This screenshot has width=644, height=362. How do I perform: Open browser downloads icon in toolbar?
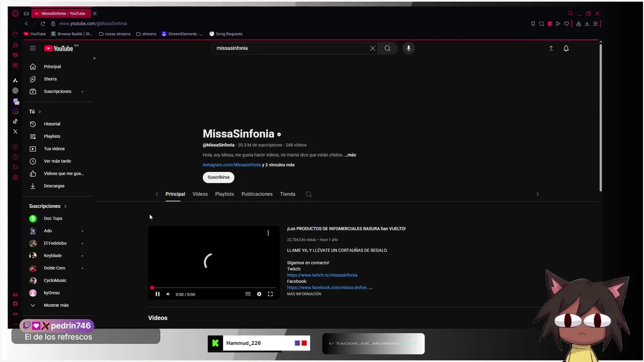pos(587,24)
